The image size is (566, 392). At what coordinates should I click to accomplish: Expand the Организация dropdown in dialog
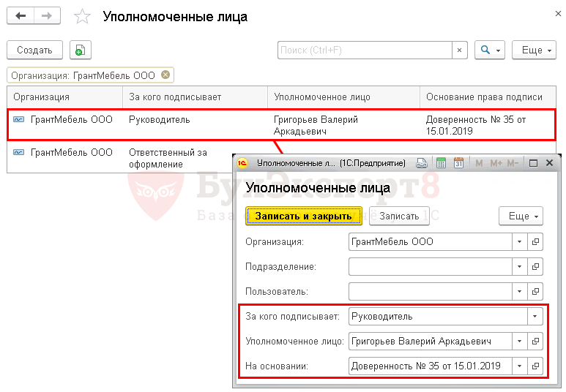519,241
